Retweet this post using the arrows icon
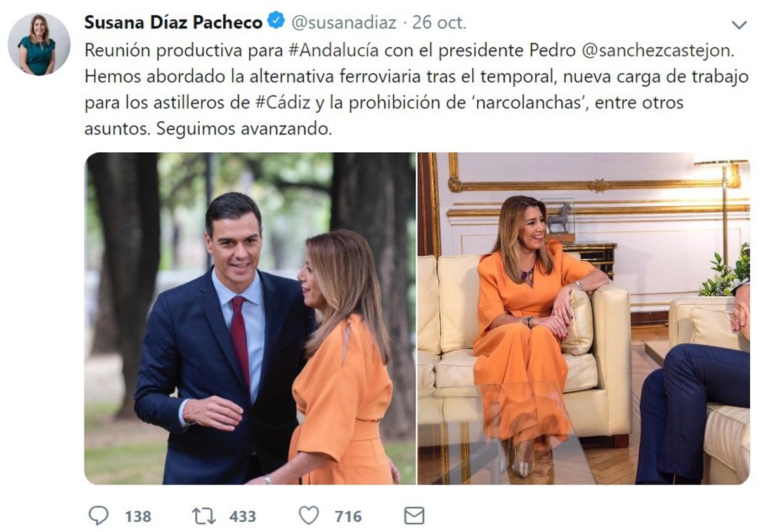 pyautogui.click(x=203, y=516)
